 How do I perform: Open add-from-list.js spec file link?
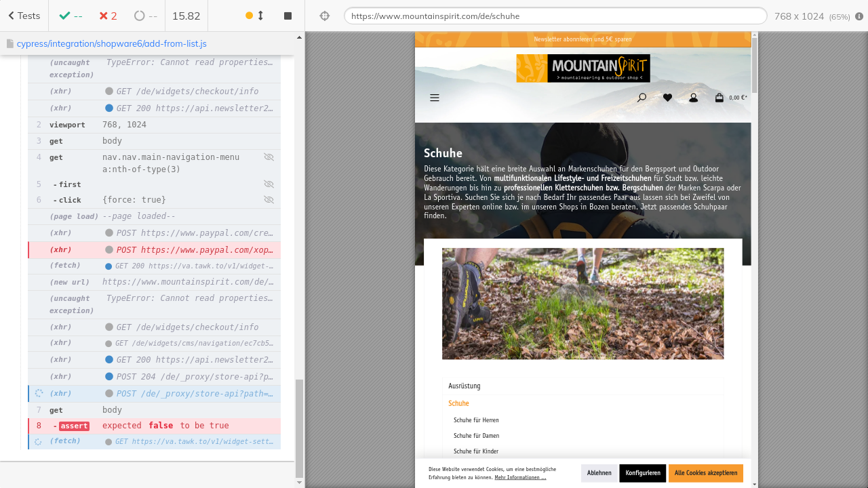click(111, 43)
